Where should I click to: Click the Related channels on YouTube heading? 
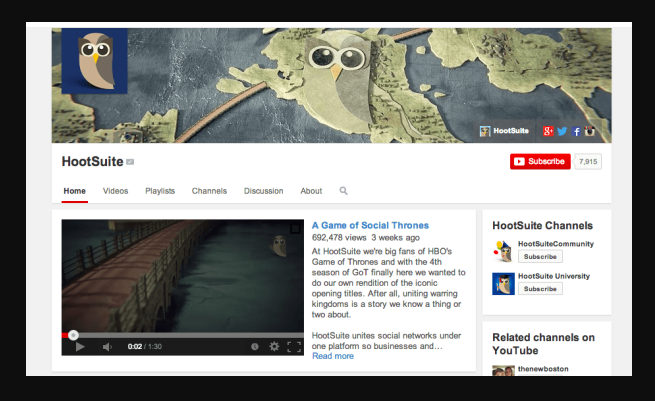coord(543,344)
